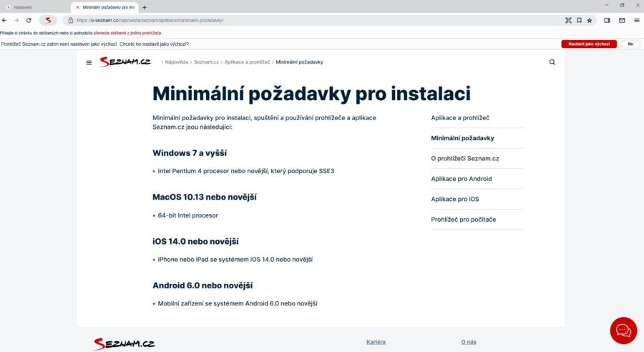The width and height of the screenshot is (644, 352).
Task: Click the MacOS 10.13 nebo novější heading
Action: (205, 197)
